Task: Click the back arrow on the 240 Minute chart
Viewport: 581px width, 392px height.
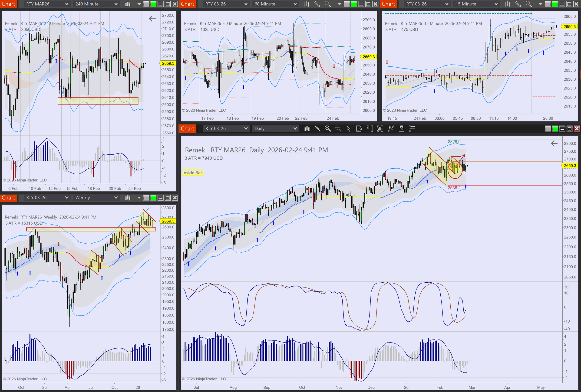Action: click(x=152, y=19)
